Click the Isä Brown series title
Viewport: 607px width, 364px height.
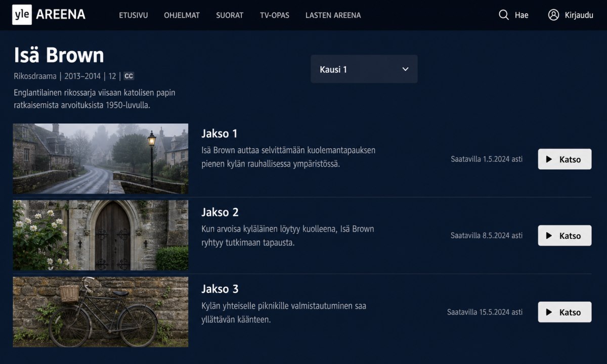pyautogui.click(x=59, y=55)
